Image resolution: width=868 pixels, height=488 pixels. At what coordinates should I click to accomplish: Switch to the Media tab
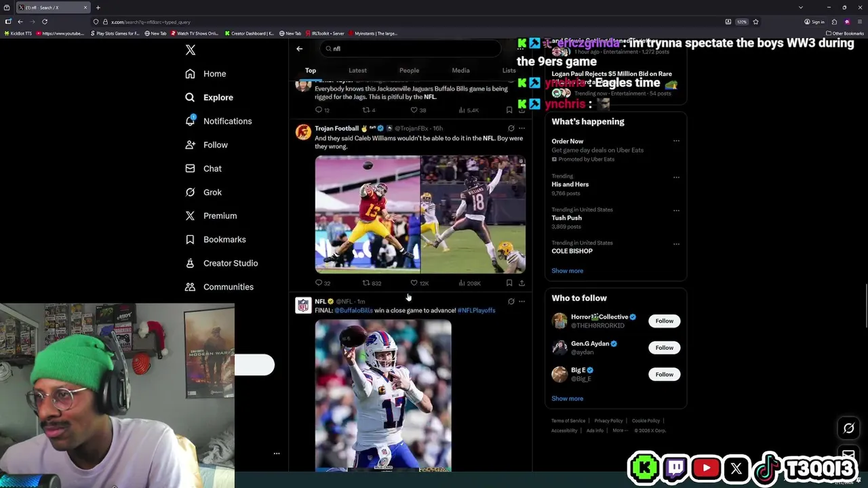(460, 70)
